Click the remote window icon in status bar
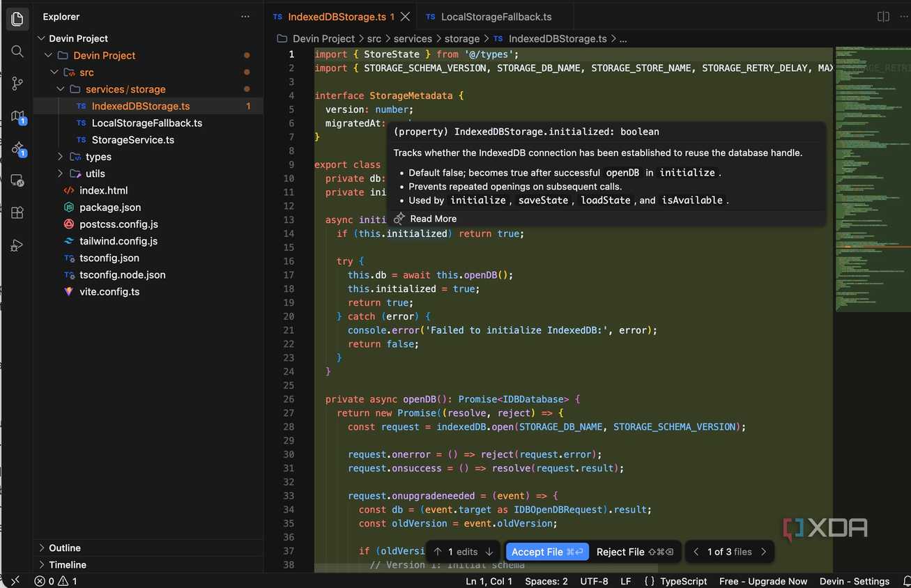The image size is (911, 588). pos(15,581)
